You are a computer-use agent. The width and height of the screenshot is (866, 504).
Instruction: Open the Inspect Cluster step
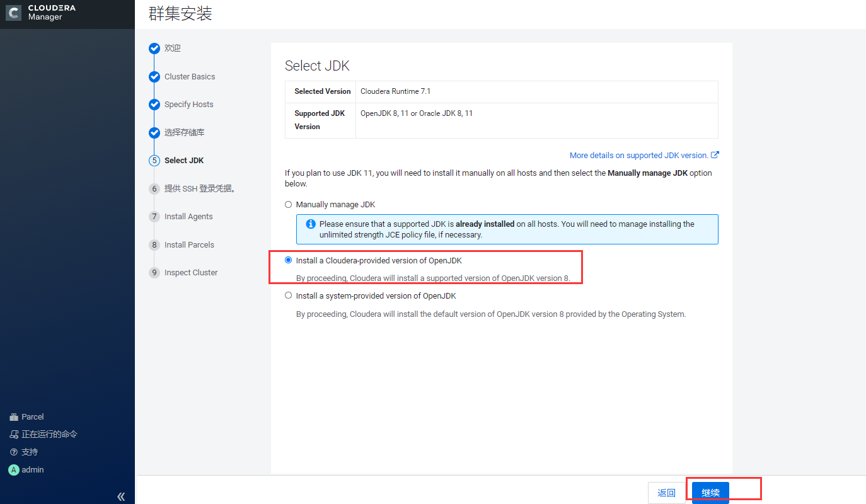point(191,273)
